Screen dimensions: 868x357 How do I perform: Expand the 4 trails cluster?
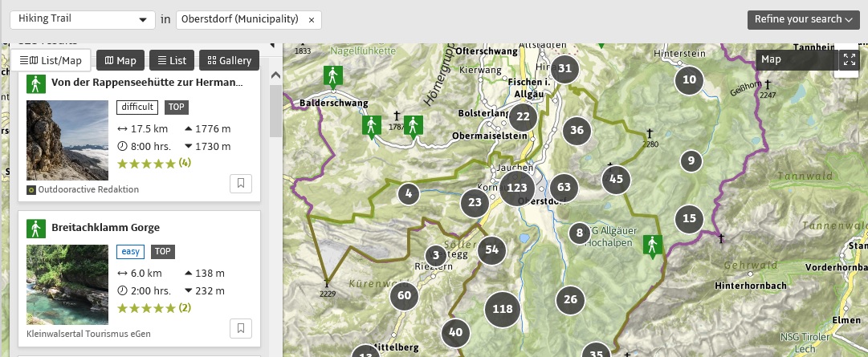tap(409, 193)
